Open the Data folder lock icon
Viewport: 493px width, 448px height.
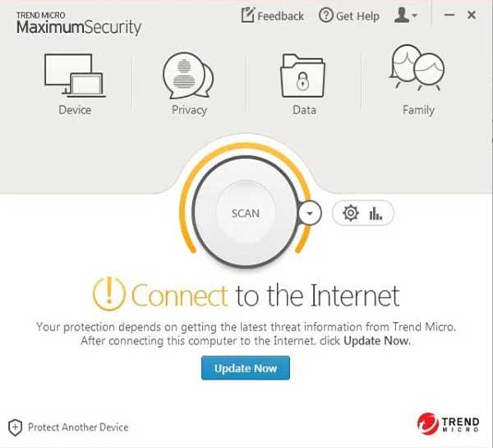pyautogui.click(x=302, y=76)
